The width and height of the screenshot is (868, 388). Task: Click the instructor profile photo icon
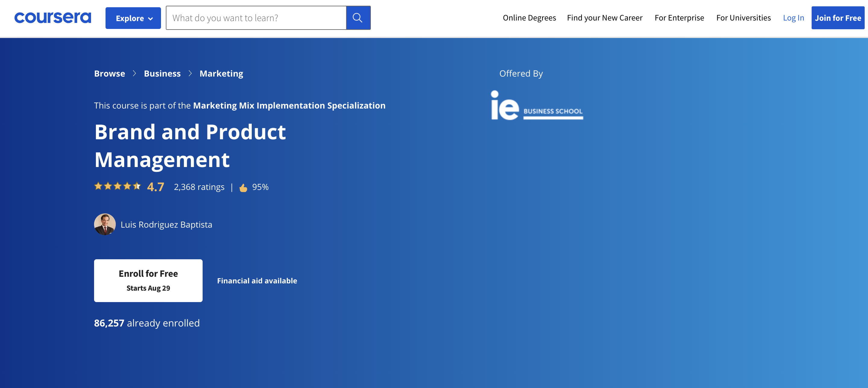(105, 224)
